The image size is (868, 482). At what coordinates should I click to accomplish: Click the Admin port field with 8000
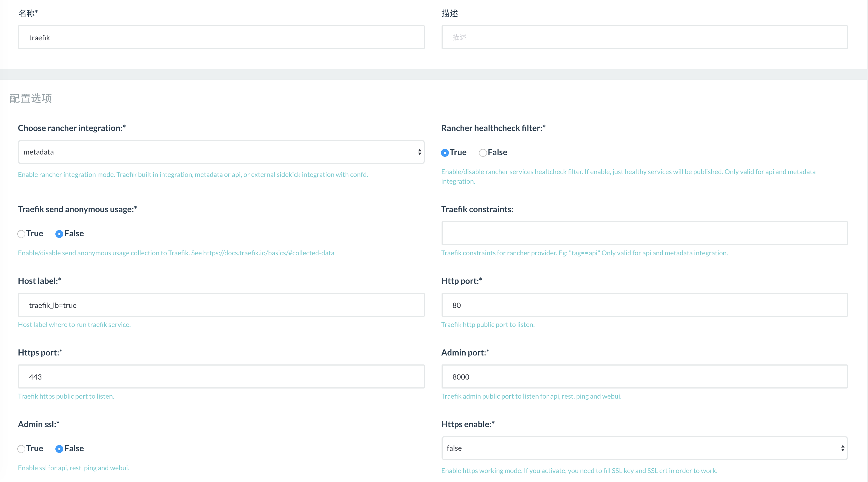click(644, 377)
